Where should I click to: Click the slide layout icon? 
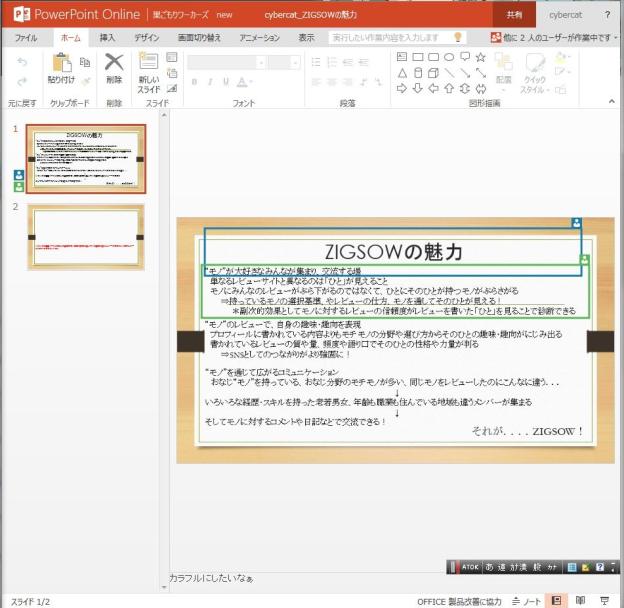click(172, 57)
